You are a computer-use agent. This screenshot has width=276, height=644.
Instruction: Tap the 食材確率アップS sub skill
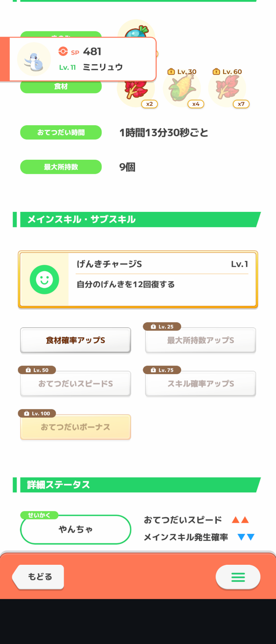pos(75,340)
